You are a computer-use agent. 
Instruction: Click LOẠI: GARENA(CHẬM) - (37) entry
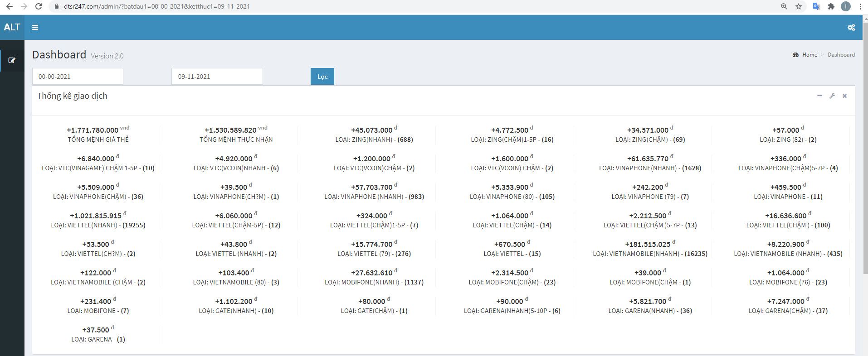click(788, 311)
